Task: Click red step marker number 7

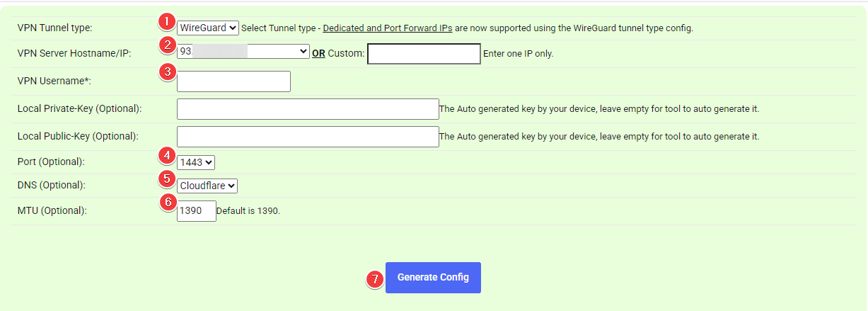Action: coord(375,278)
